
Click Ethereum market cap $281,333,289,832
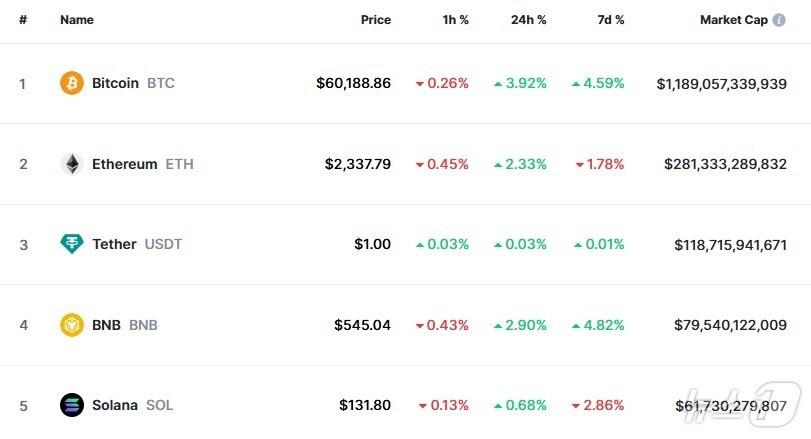coord(725,164)
